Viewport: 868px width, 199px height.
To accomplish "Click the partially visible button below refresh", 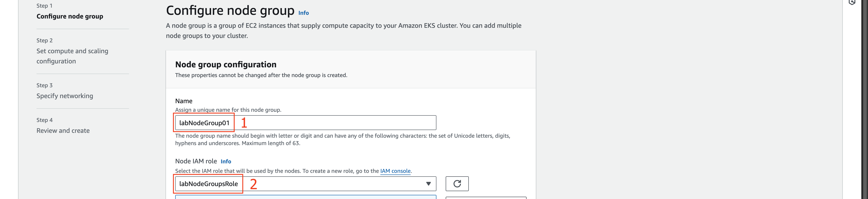I will (486, 198).
